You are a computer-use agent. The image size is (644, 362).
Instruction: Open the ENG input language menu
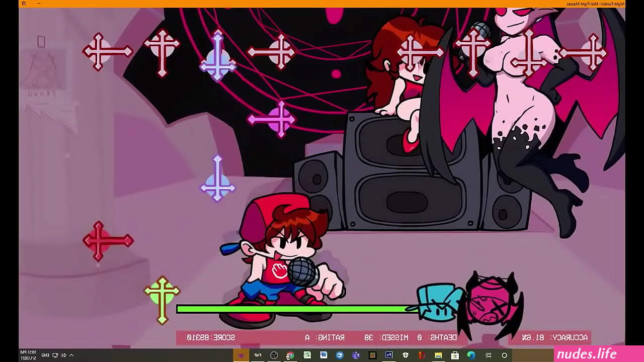tap(45, 355)
